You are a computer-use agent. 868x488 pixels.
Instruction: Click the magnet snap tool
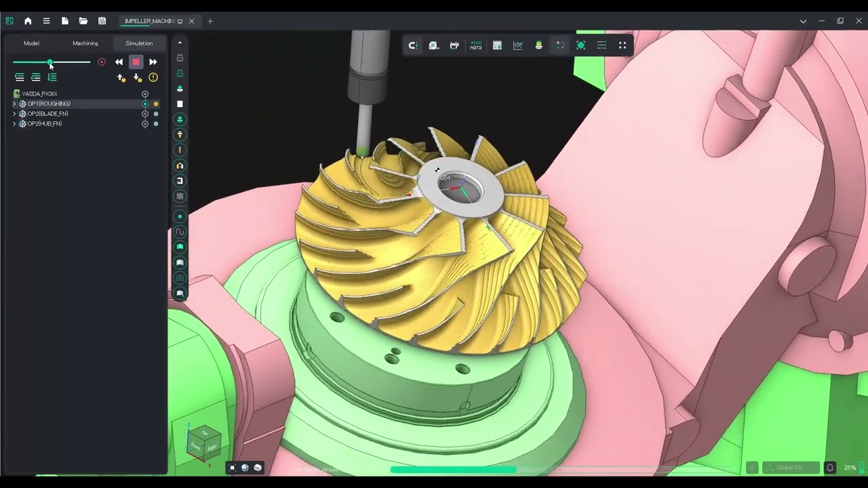[x=412, y=45]
